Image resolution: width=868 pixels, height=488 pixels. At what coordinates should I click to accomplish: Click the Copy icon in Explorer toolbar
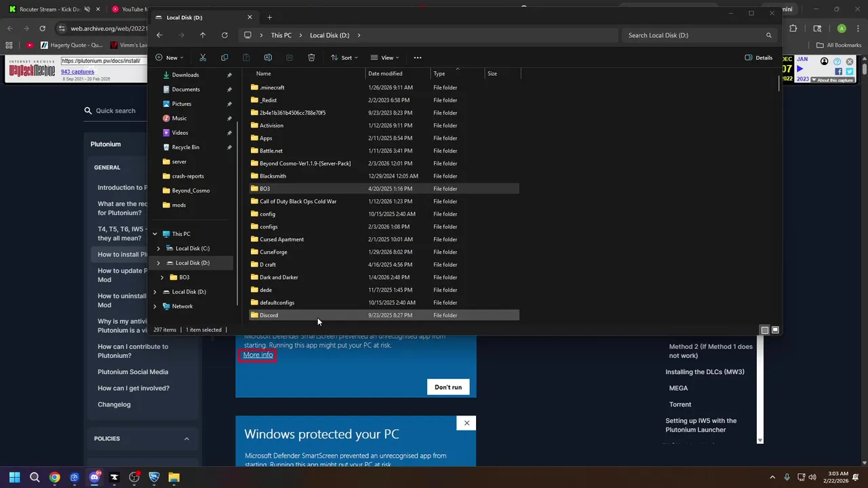coord(224,58)
